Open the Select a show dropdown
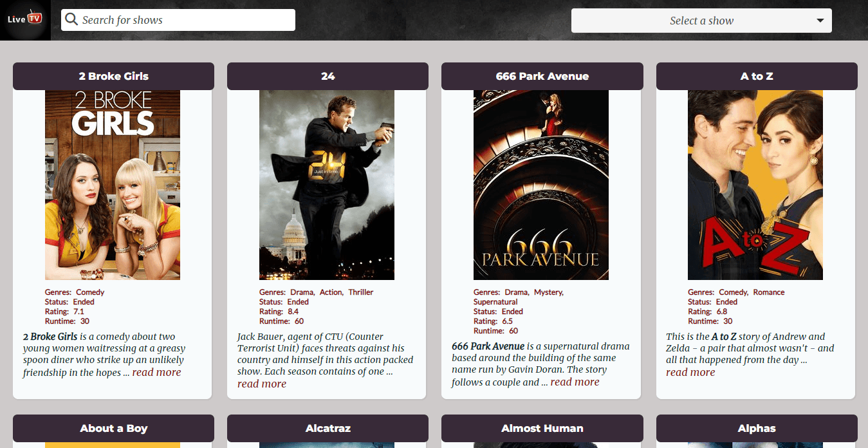 click(x=701, y=21)
